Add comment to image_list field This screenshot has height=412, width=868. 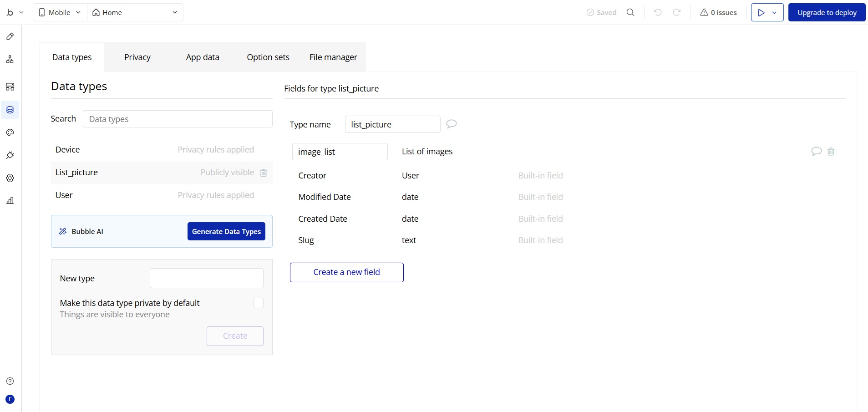pyautogui.click(x=816, y=152)
